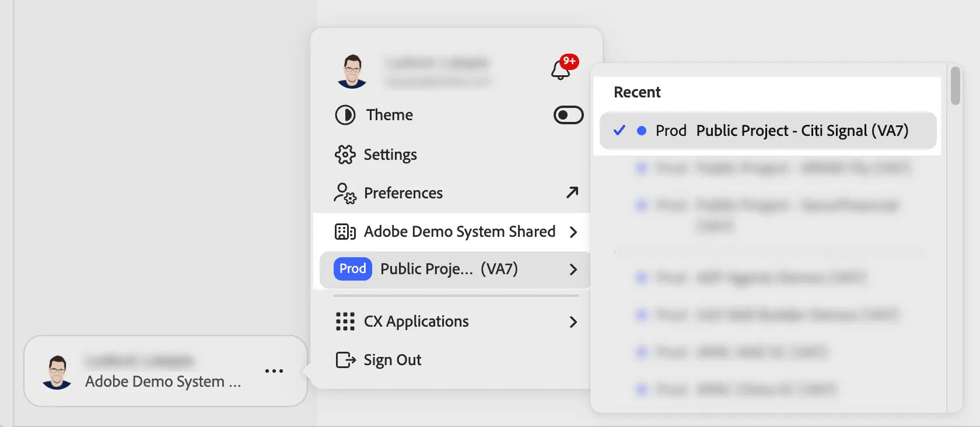This screenshot has width=980, height=427.
Task: Toggle the Theme switch
Action: 568,115
